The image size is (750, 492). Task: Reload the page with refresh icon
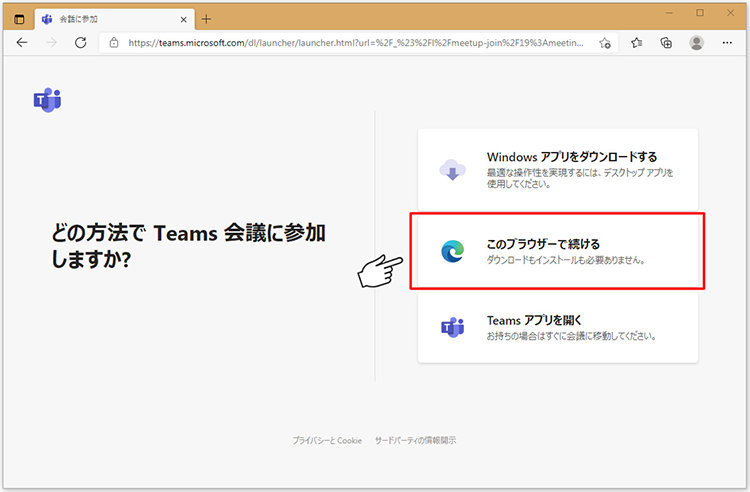point(80,43)
